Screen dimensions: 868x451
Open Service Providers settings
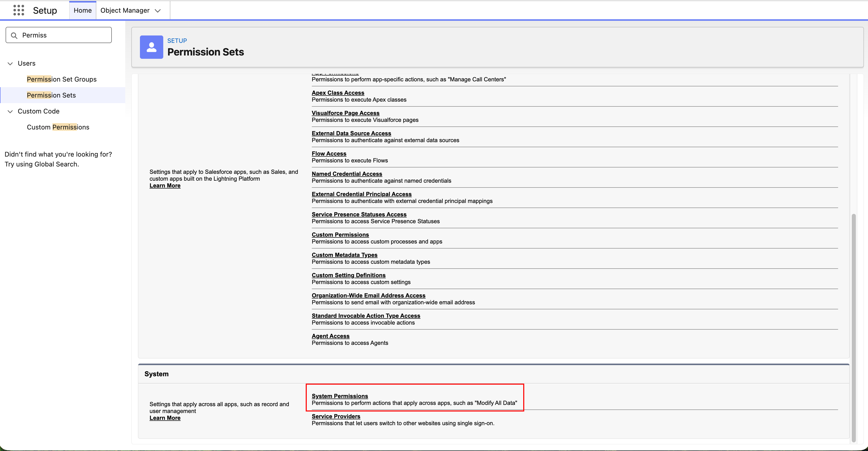point(336,416)
